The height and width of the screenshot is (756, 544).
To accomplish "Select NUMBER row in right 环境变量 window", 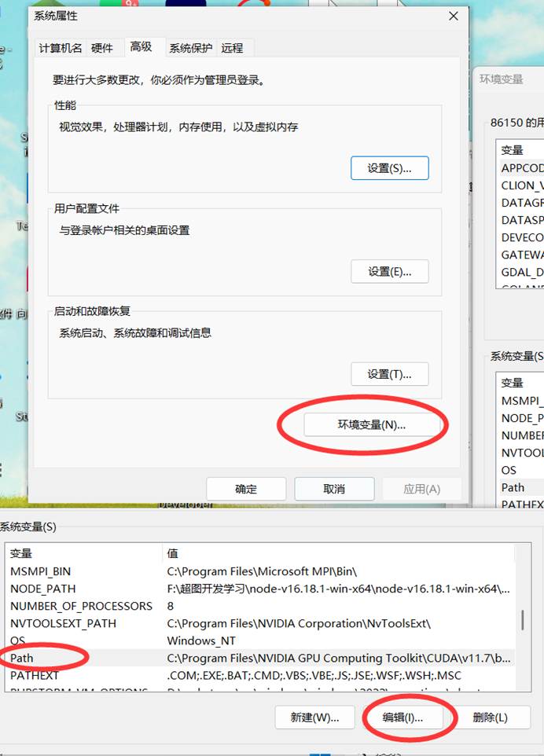I will (x=522, y=435).
